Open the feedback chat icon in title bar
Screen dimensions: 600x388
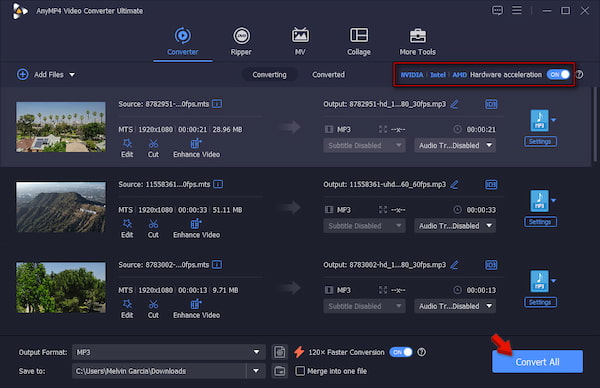[497, 10]
